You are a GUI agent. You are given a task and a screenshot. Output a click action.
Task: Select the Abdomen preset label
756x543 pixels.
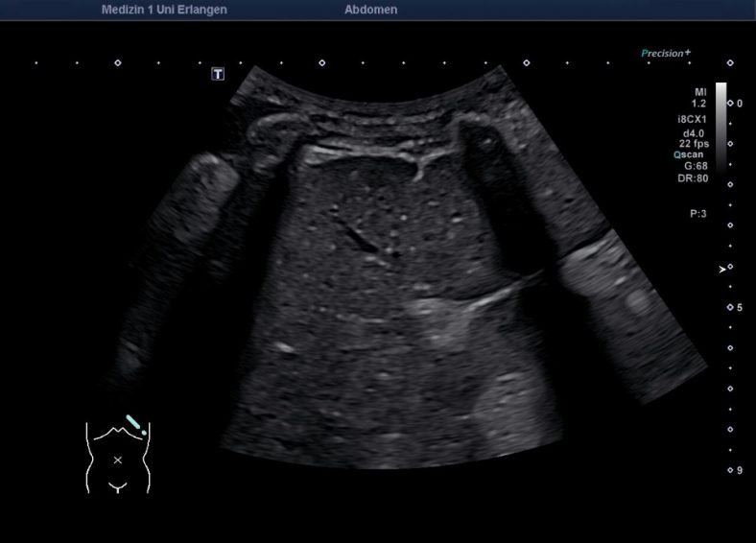click(370, 10)
